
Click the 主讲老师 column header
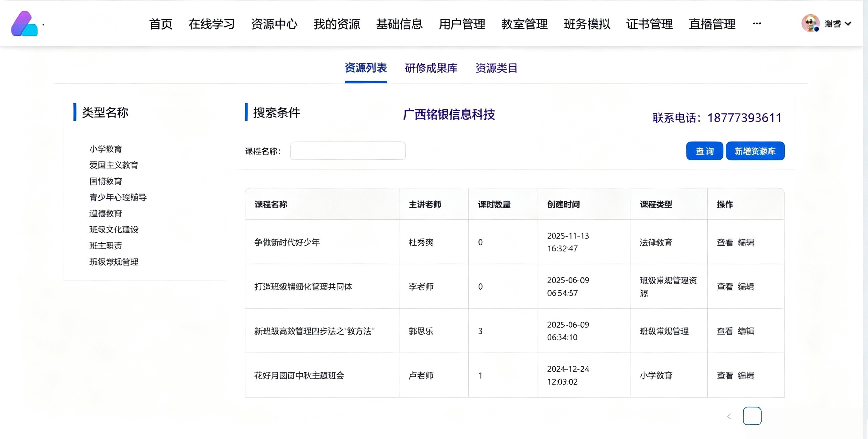coord(425,205)
